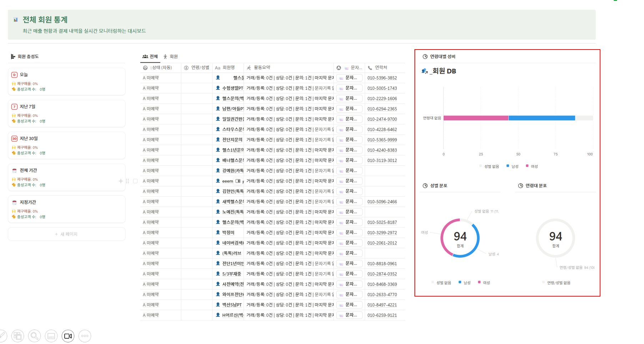Open the 연령/성별 column header menu
644x344 pixels.
197,67
